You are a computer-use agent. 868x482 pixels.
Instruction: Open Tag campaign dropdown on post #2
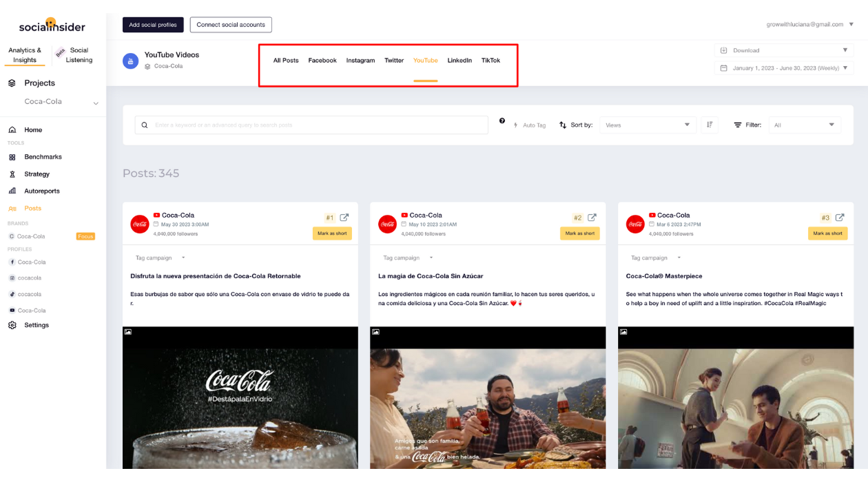[408, 258]
